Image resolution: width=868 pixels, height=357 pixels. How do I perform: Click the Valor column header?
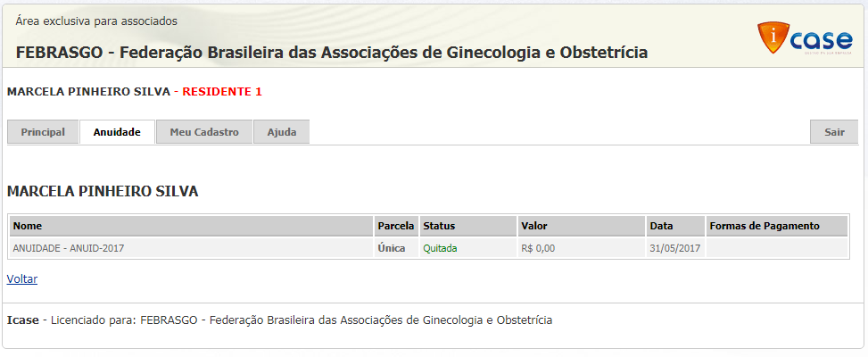point(534,226)
